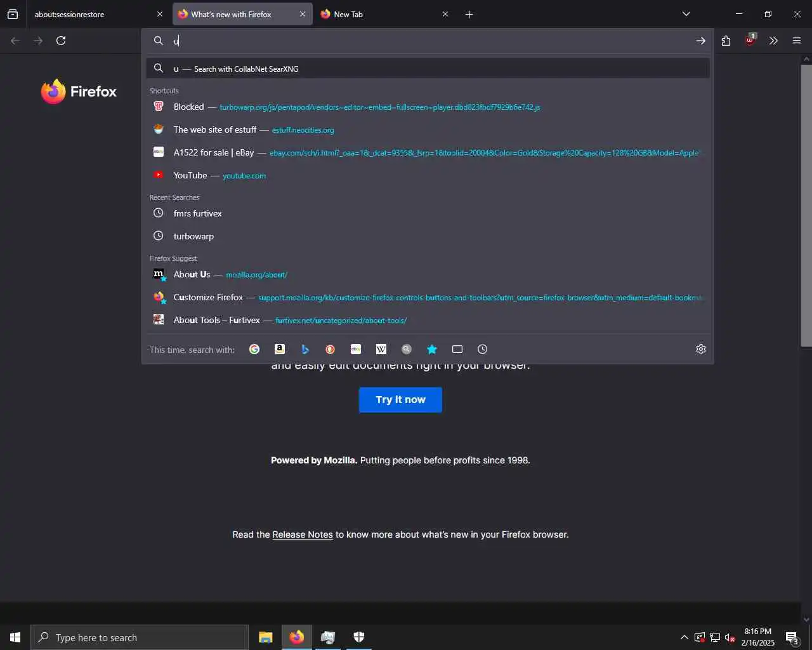This screenshot has width=812, height=650.
Task: Open About Tools – Furtivex suggestion
Action: [x=428, y=320]
